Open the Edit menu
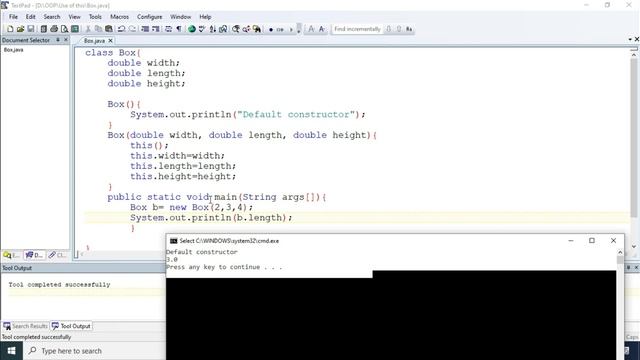Viewport: 640px width, 360px height. pyautogui.click(x=31, y=17)
